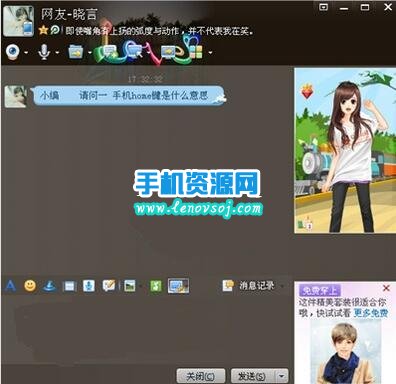Click the green music share icon
The width and height of the screenshot is (396, 384).
click(156, 286)
